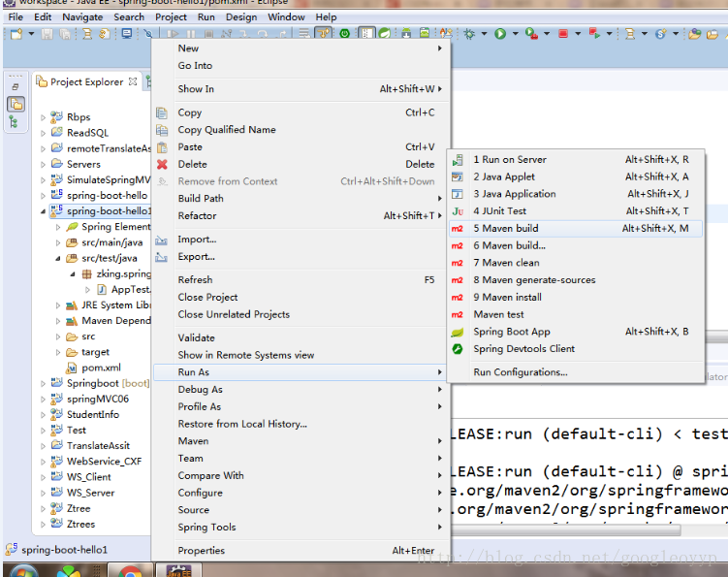This screenshot has width=728, height=577.
Task: Choose 5 Maven build
Action: tap(576, 229)
